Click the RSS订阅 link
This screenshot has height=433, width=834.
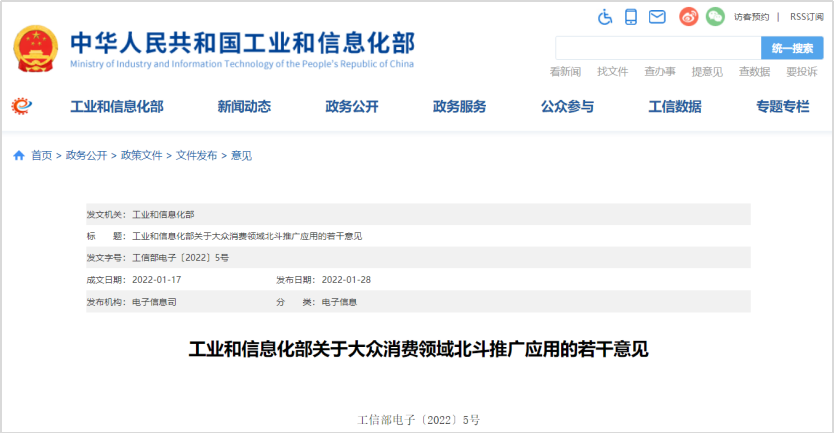[x=806, y=17]
